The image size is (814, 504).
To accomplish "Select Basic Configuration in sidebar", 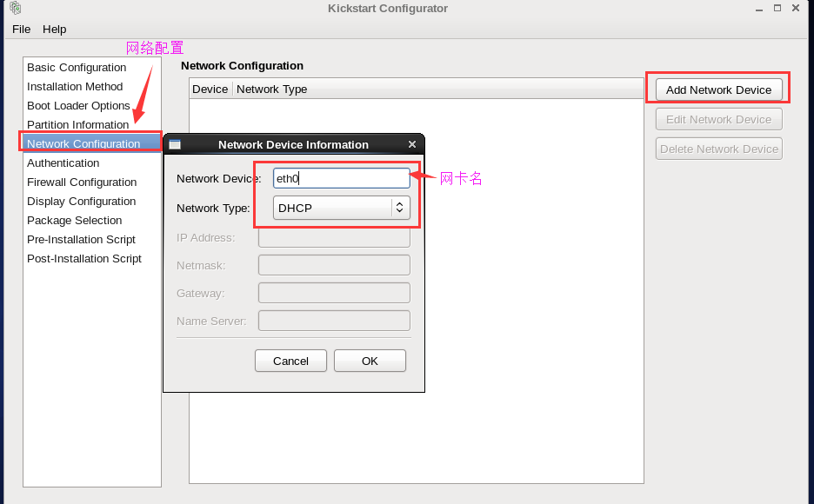I will (92, 68).
